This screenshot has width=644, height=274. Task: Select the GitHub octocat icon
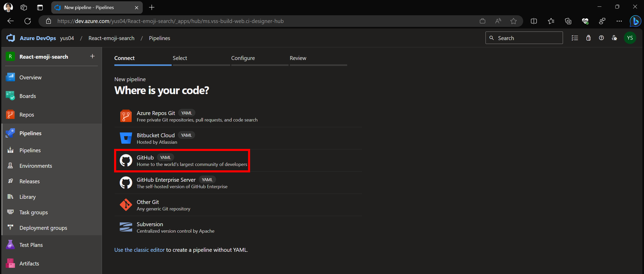(126, 161)
